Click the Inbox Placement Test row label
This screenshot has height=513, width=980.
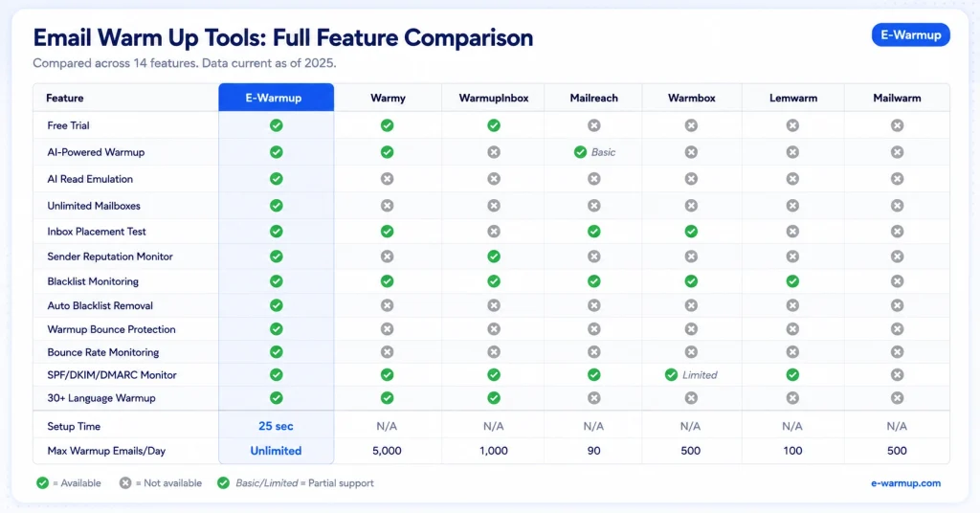97,232
